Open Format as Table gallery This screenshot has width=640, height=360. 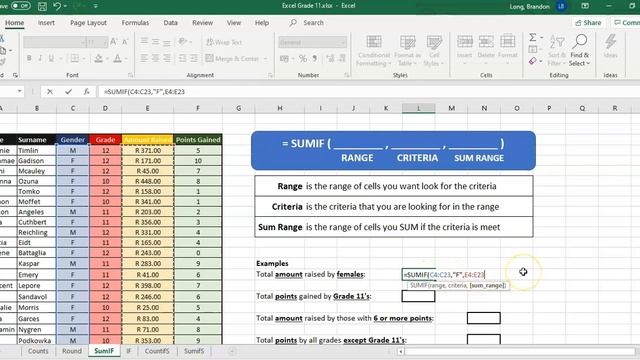tap(407, 51)
